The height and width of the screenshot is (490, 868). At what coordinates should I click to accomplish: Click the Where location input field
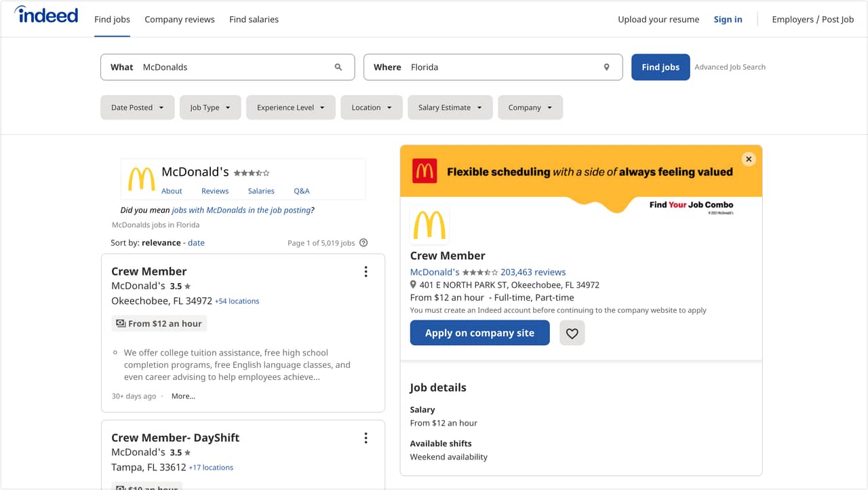(502, 67)
